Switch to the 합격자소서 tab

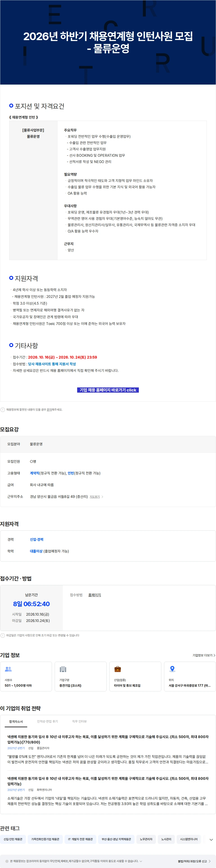16,721
